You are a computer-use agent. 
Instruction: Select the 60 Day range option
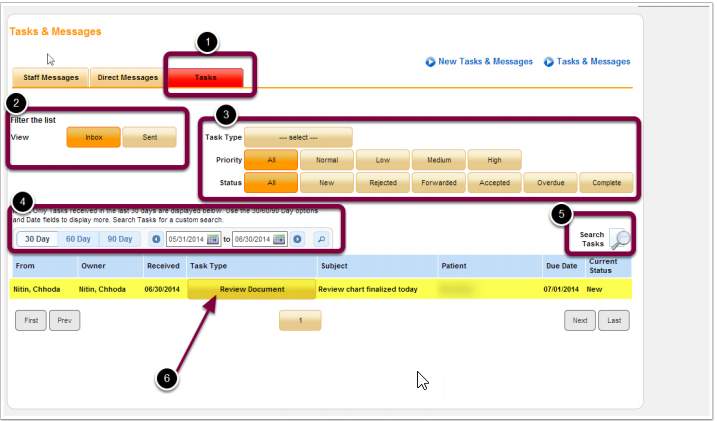(77, 239)
